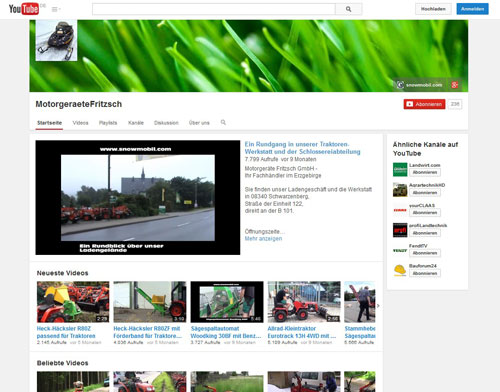Open the Landwirt.com channel icon
This screenshot has height=392, width=500.
point(400,169)
